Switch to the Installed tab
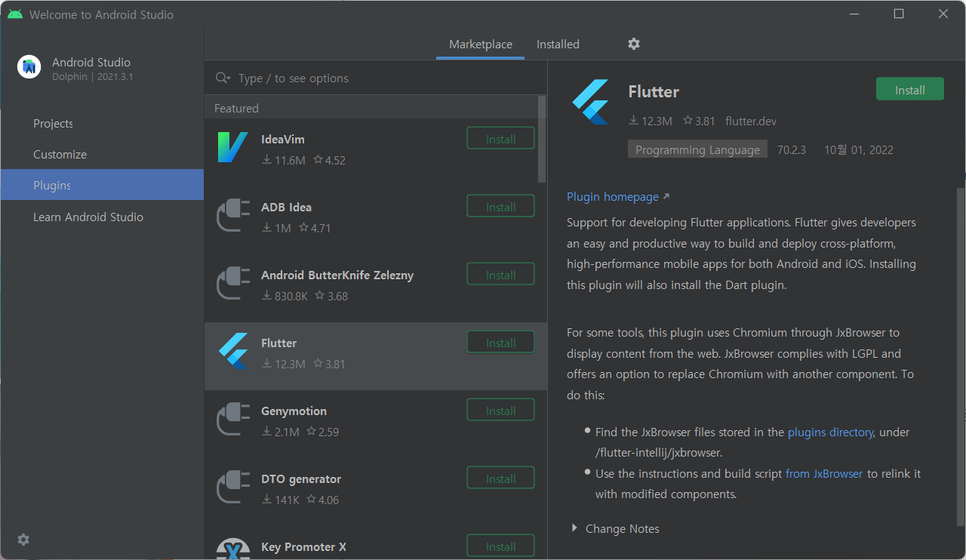 pyautogui.click(x=558, y=44)
